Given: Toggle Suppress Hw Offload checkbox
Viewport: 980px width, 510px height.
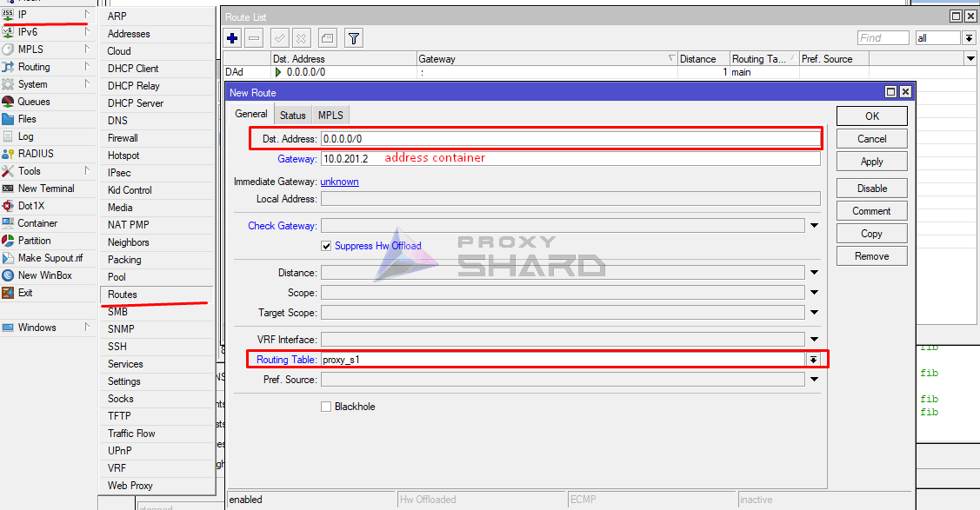Looking at the screenshot, I should point(327,246).
